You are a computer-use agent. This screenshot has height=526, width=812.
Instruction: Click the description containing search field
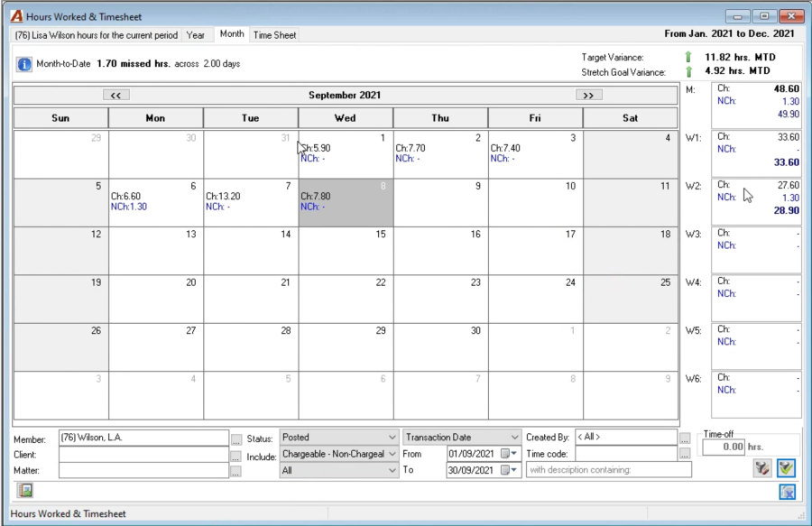pyautogui.click(x=608, y=470)
